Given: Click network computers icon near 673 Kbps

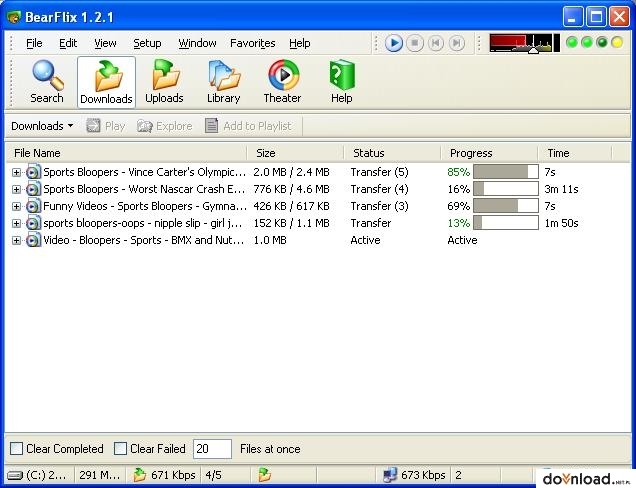Looking at the screenshot, I should (x=389, y=475).
